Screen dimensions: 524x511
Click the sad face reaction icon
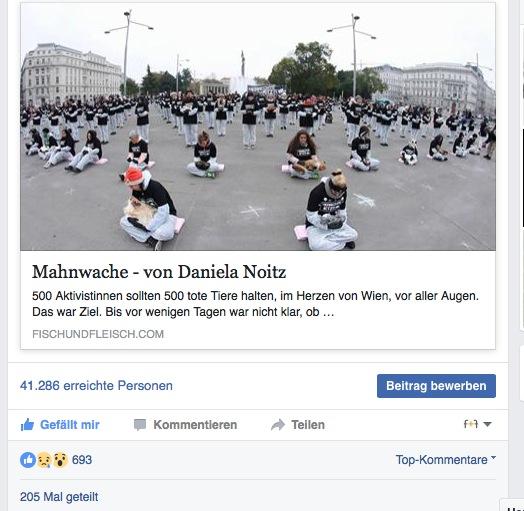tap(44, 460)
